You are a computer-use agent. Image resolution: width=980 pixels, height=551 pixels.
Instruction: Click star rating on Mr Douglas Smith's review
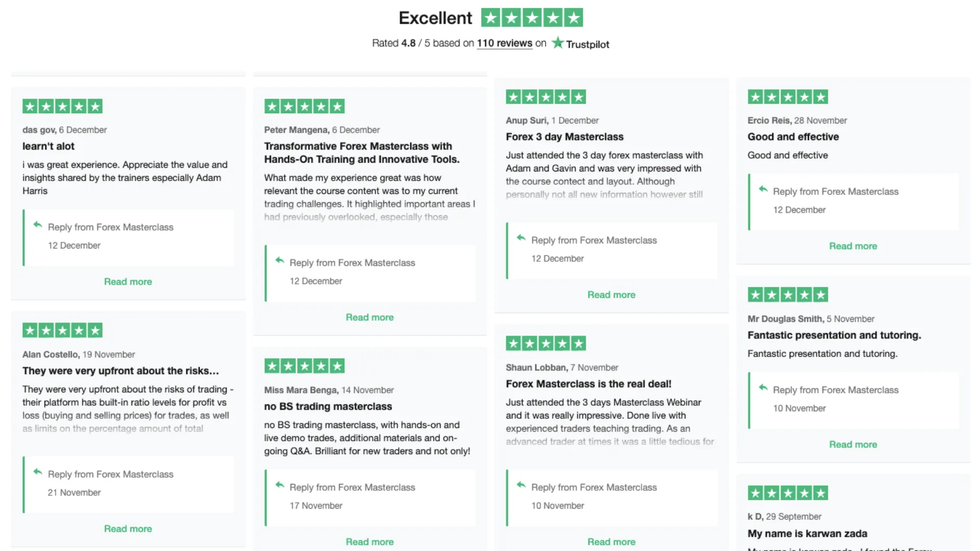tap(788, 294)
